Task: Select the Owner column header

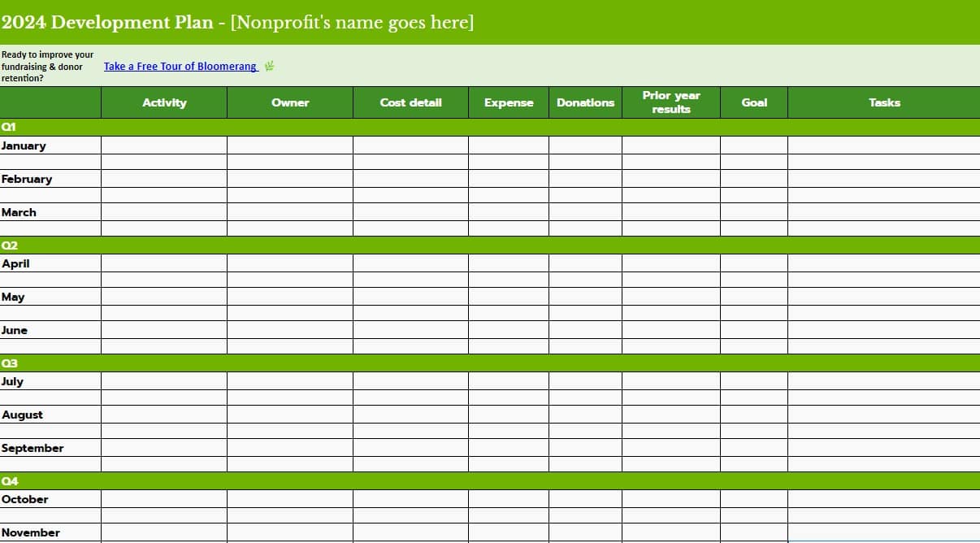Action: pos(289,102)
